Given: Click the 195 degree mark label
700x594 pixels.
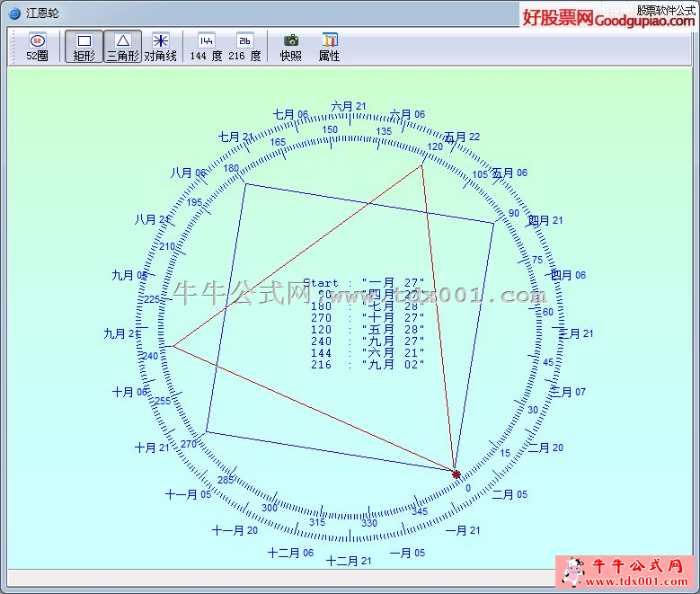Looking at the screenshot, I should click(194, 202).
